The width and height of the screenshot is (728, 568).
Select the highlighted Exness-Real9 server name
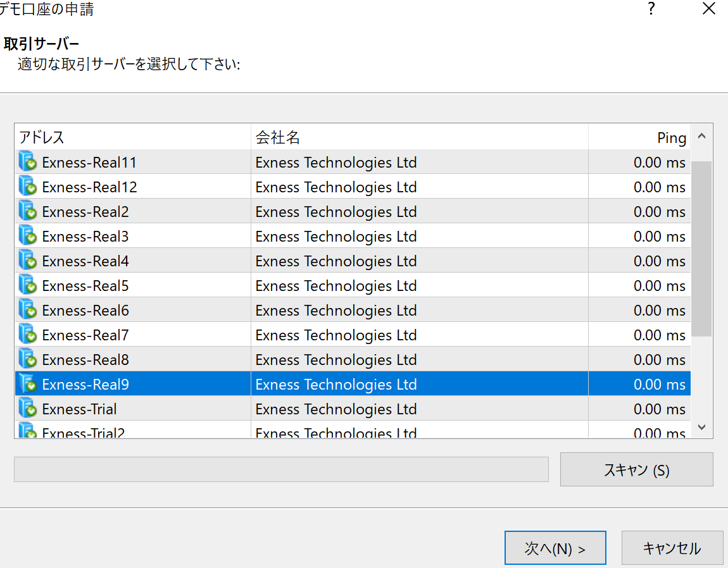point(85,384)
